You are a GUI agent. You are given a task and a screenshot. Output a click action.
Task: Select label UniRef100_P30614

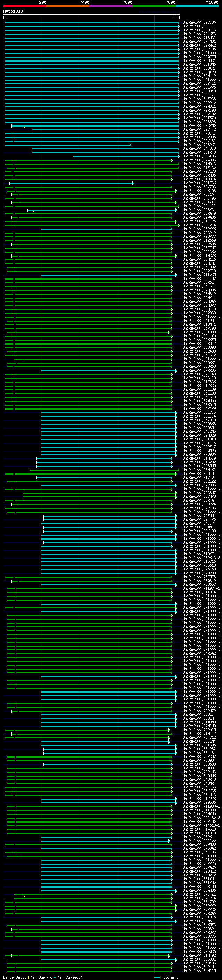pos(199,837)
